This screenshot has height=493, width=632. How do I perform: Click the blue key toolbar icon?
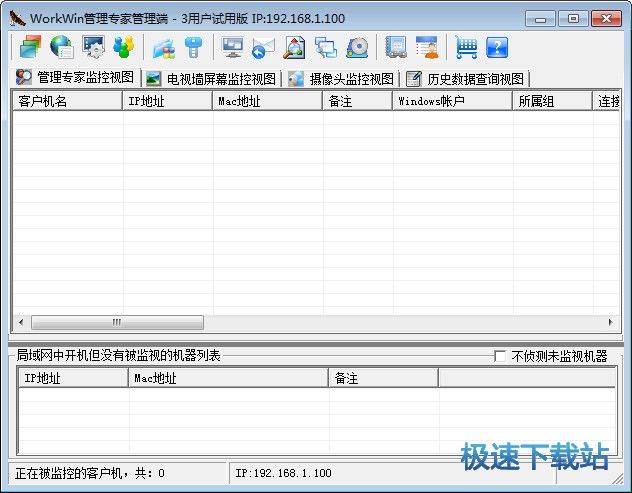(194, 46)
